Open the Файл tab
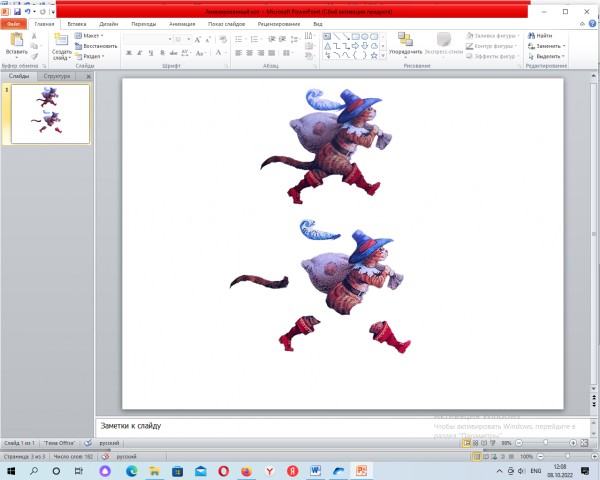 pos(13,24)
